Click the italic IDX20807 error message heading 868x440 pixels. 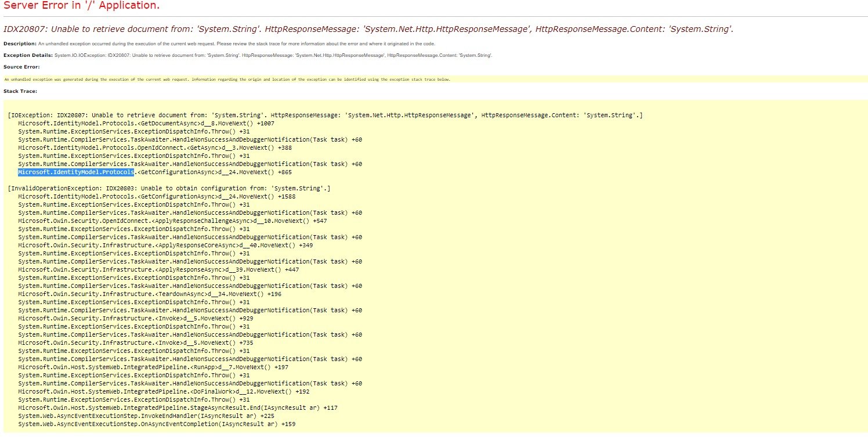[368, 29]
